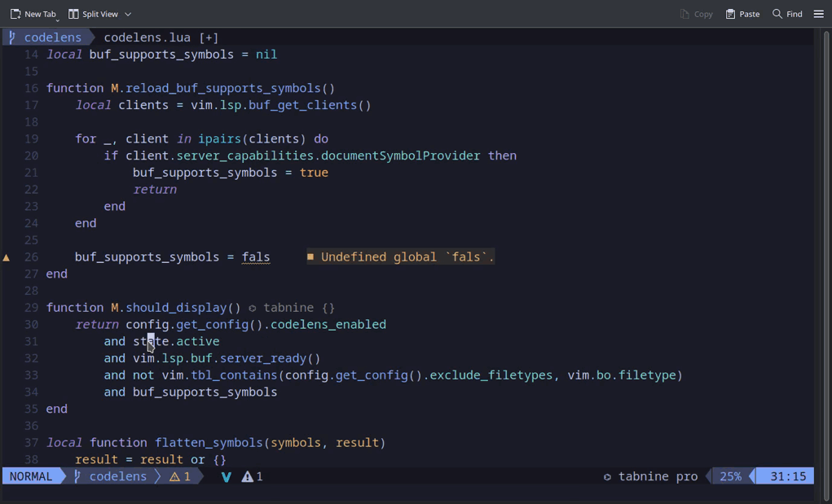Click the Copy icon in the toolbar
832x504 pixels.
point(685,14)
